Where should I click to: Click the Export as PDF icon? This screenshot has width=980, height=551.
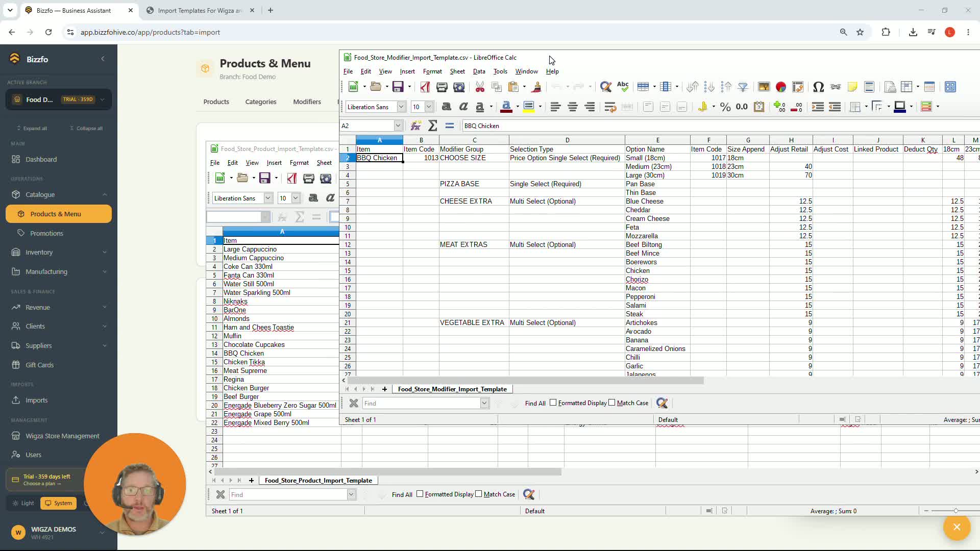(425, 87)
